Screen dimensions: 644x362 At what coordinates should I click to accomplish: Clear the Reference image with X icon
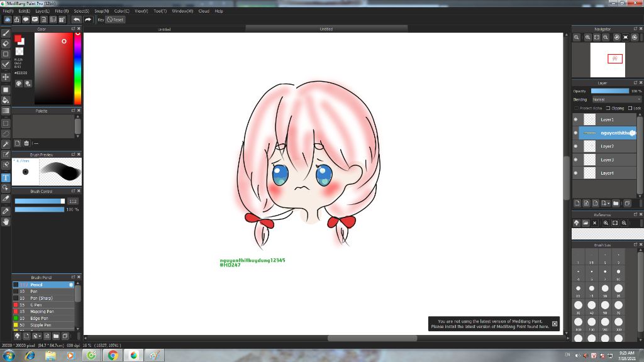coord(594,223)
